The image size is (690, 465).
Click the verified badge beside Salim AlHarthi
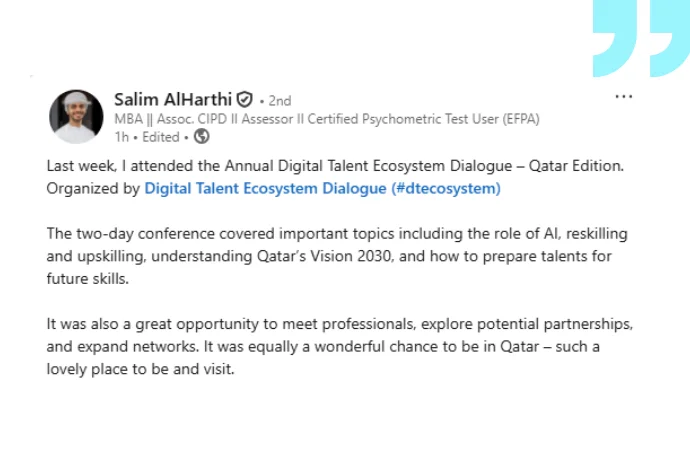(x=244, y=99)
